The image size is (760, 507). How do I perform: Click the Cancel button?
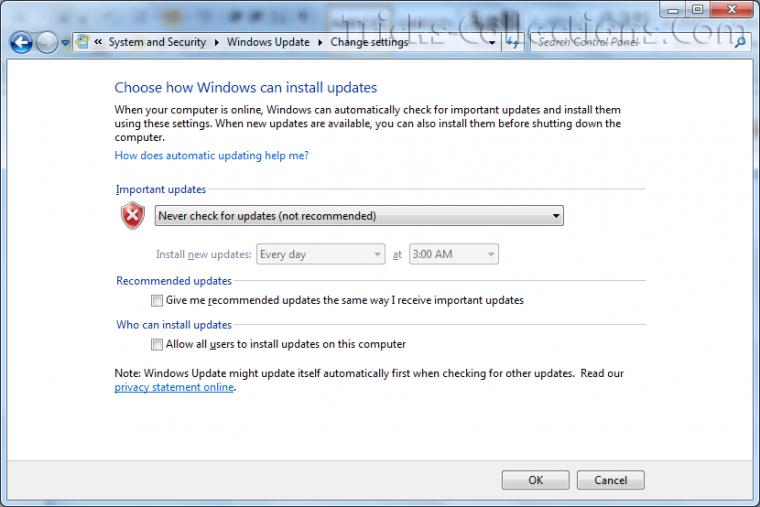611,480
